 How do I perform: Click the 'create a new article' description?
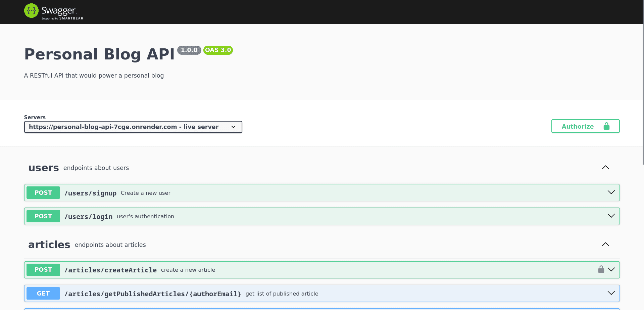[188, 270]
